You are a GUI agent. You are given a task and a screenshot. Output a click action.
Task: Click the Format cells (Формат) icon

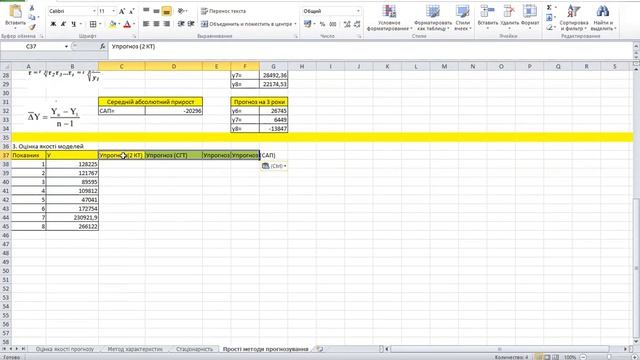click(530, 17)
